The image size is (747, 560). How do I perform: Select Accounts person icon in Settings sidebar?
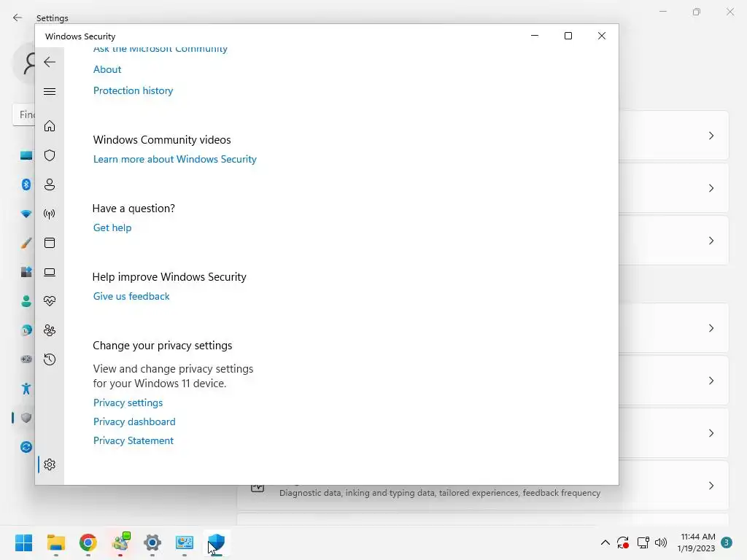(x=26, y=301)
